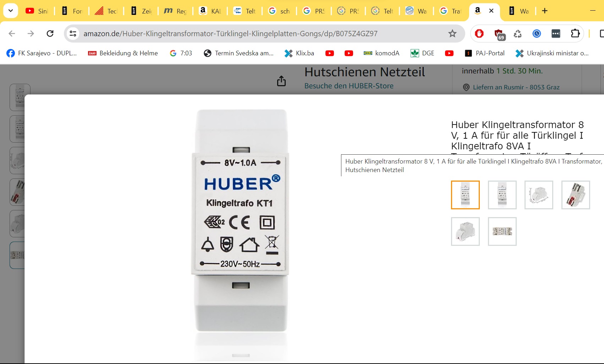Select the last background sidebar thumbnail

(17, 255)
